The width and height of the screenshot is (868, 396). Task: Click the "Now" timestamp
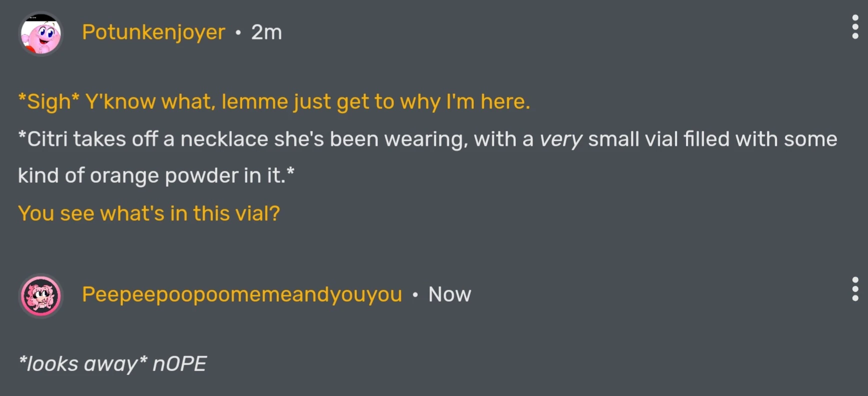coord(449,295)
